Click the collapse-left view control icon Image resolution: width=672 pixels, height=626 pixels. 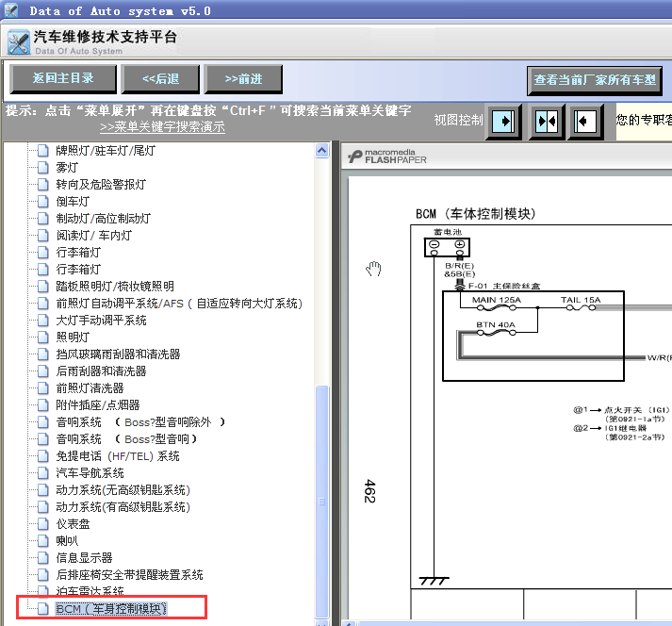(585, 122)
